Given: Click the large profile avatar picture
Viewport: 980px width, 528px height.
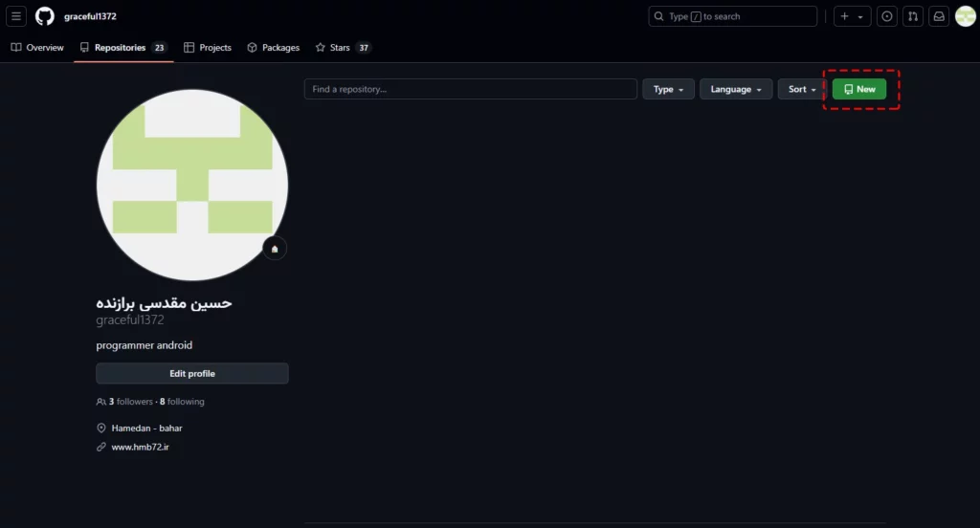Looking at the screenshot, I should (x=192, y=185).
